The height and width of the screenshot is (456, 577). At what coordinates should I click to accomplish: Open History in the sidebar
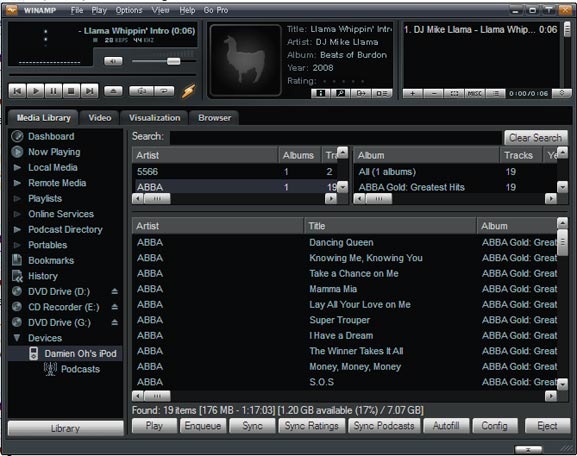click(43, 276)
